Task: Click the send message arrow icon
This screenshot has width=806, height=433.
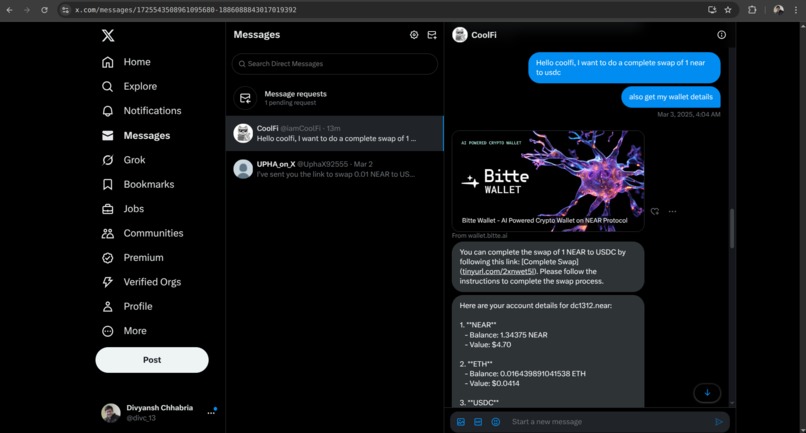Action: tap(719, 422)
